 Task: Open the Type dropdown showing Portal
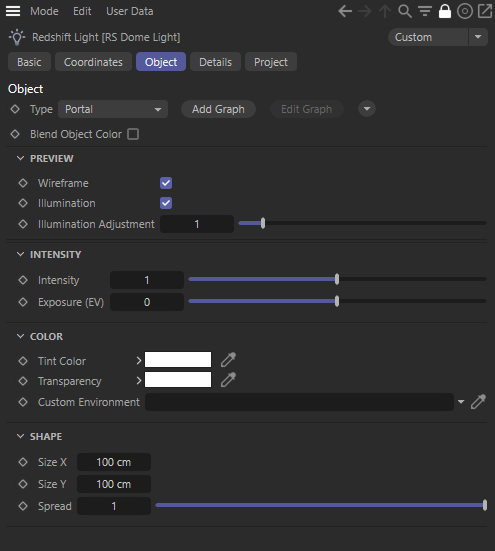[113, 109]
